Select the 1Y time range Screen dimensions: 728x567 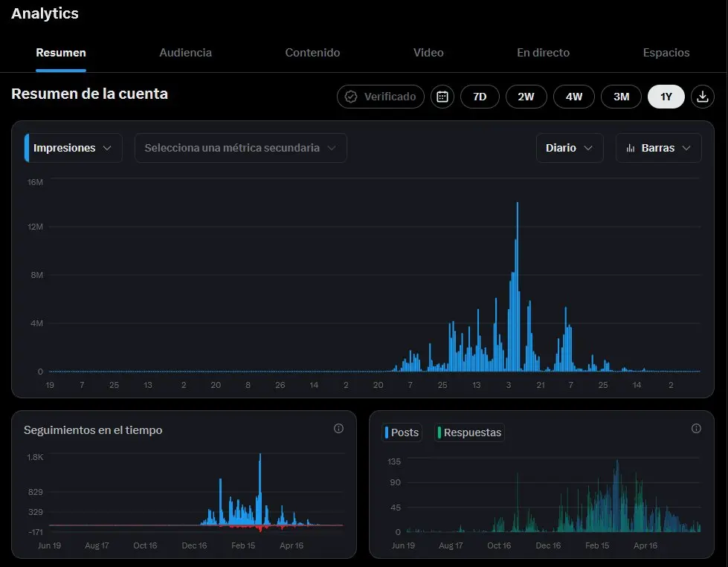point(666,97)
